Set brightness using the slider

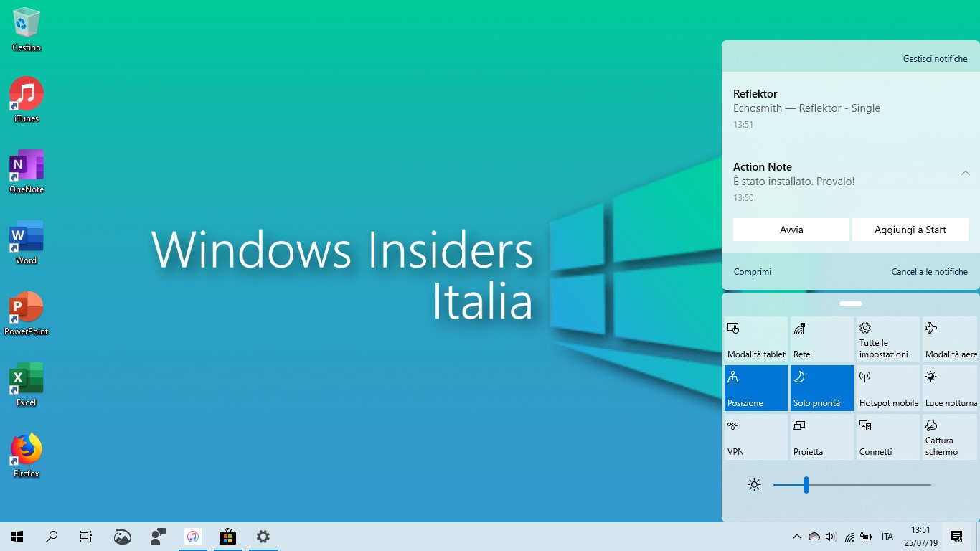point(852,485)
